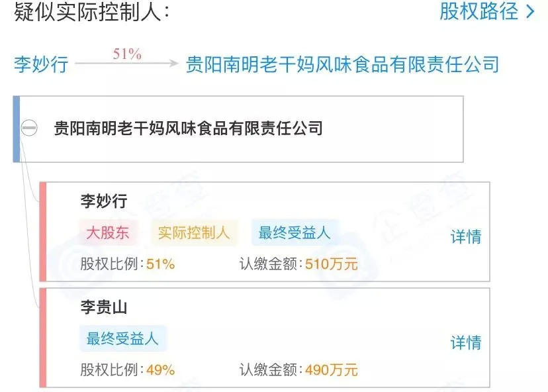Click 最终受益人 tag on 李贵山's card
Viewport: 548px width, 392px height.
tap(122, 339)
